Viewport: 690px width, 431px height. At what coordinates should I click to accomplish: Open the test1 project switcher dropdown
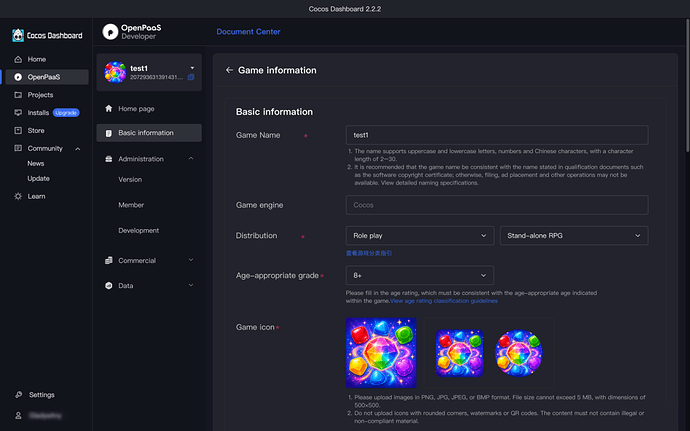pos(192,68)
